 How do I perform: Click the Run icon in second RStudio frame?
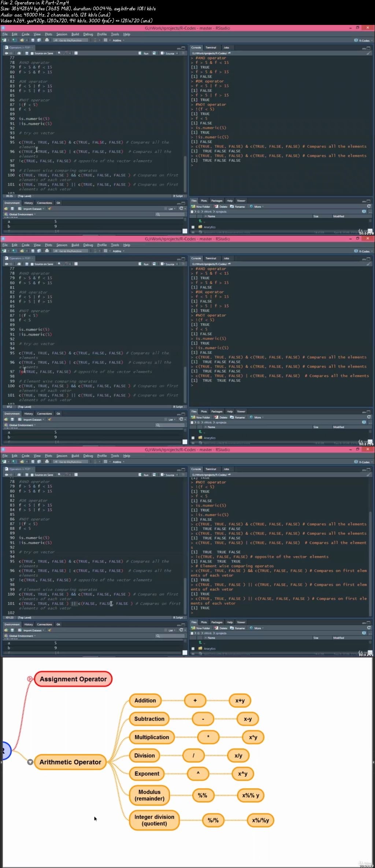(x=144, y=264)
